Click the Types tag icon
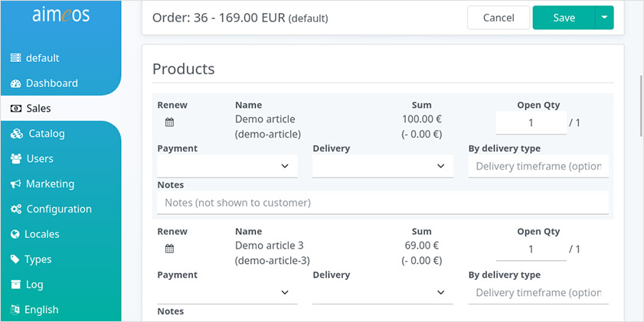 tap(15, 259)
